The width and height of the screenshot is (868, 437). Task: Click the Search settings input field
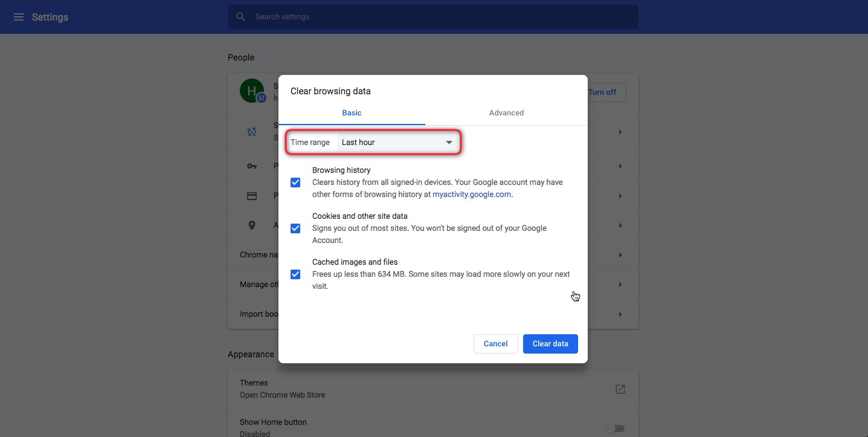coord(432,17)
